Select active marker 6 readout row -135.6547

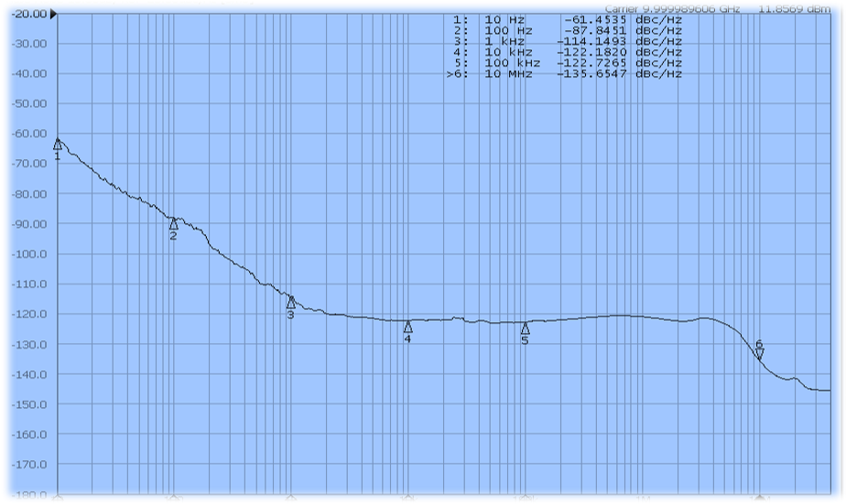566,75
